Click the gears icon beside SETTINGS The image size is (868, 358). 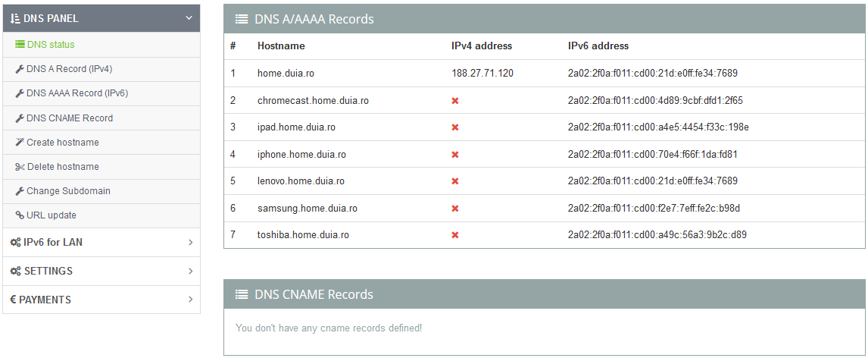15,271
